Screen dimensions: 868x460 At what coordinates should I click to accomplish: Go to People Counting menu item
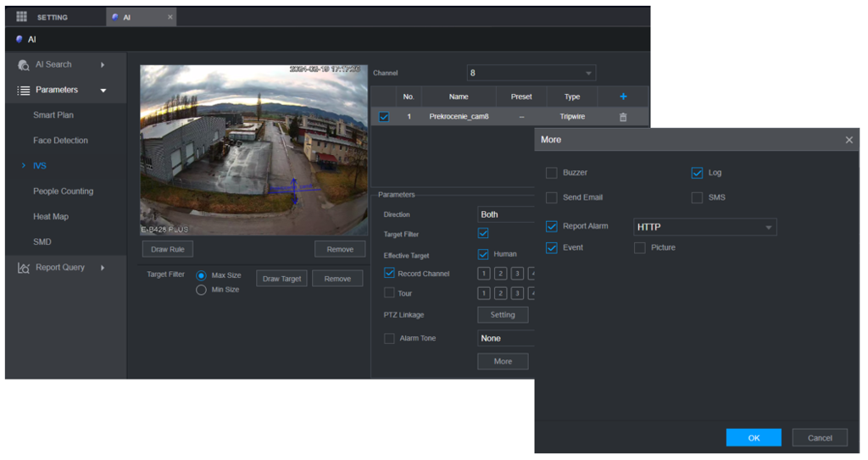pos(63,191)
